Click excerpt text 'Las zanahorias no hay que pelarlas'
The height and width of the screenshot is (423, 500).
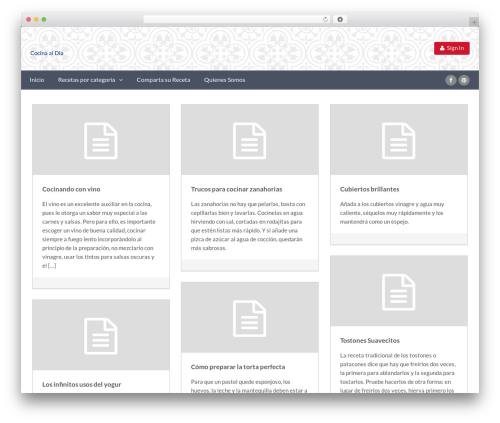(235, 204)
